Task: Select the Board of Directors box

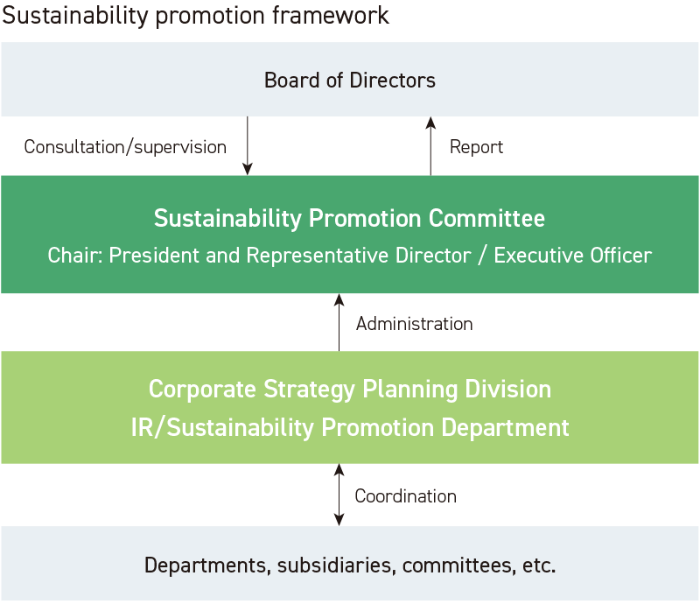Action: click(350, 81)
